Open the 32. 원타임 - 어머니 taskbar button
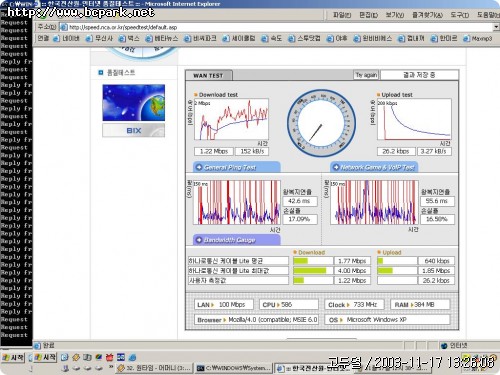500x375 pixels. click(154, 368)
